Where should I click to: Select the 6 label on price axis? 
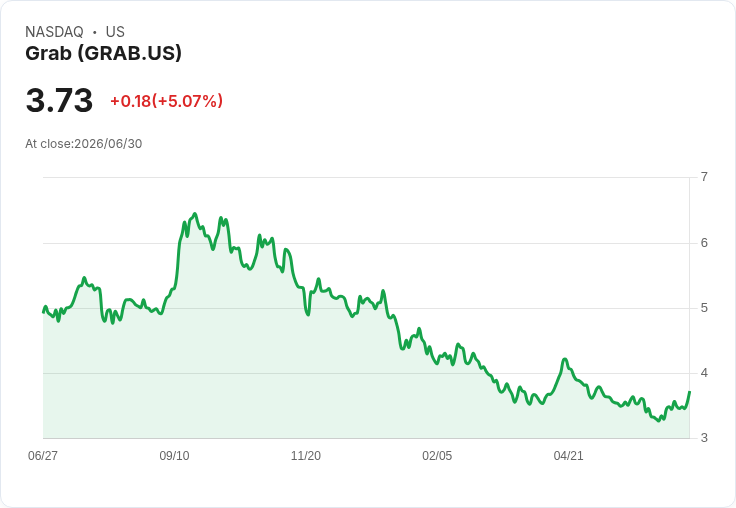[704, 243]
